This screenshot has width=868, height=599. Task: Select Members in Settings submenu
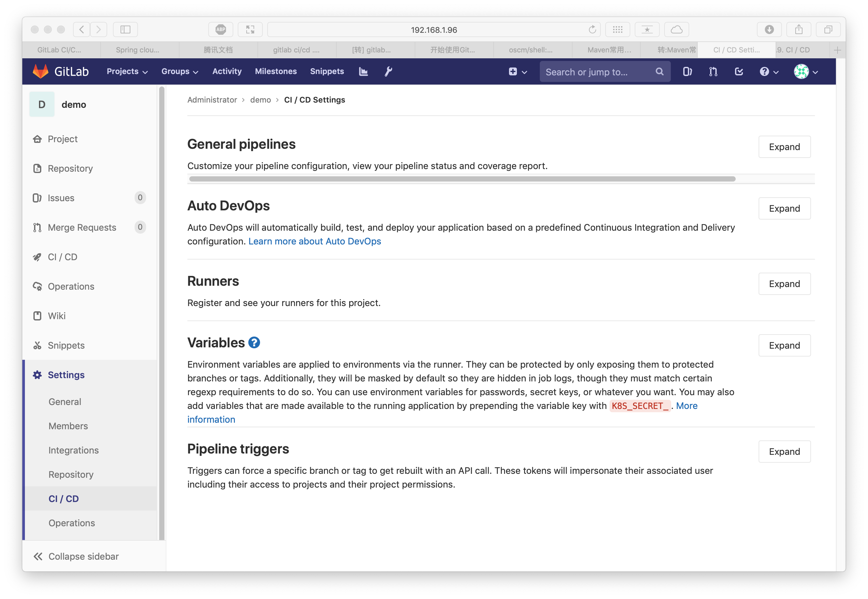tap(68, 426)
